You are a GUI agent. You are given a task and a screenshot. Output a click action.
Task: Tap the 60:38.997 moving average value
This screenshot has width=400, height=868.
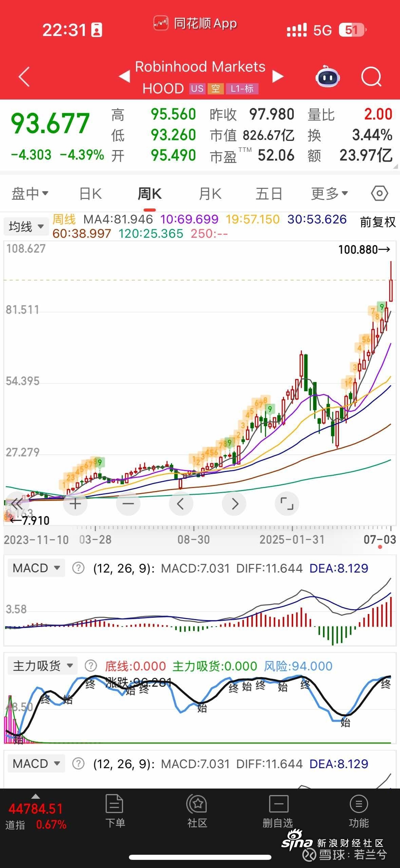82,234
